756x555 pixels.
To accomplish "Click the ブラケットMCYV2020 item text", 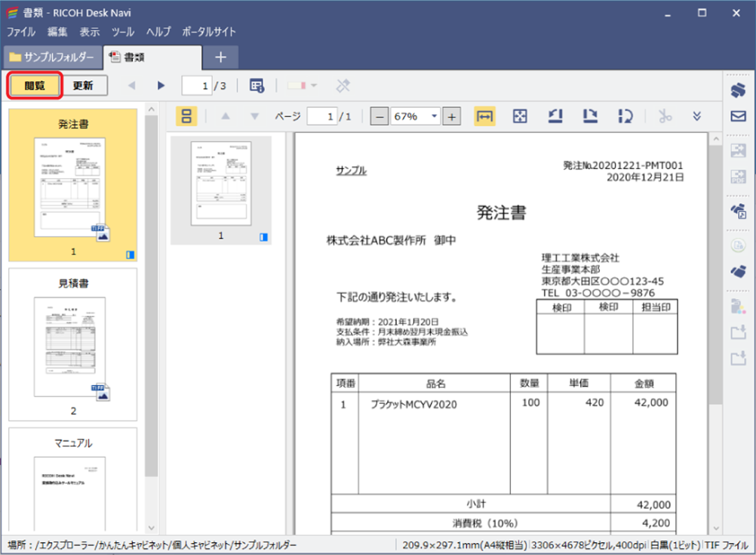I will [413, 405].
